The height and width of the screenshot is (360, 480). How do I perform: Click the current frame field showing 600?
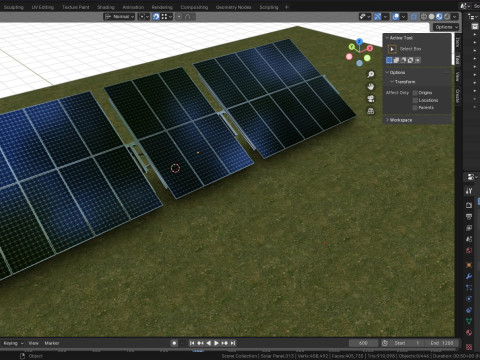tap(364, 343)
